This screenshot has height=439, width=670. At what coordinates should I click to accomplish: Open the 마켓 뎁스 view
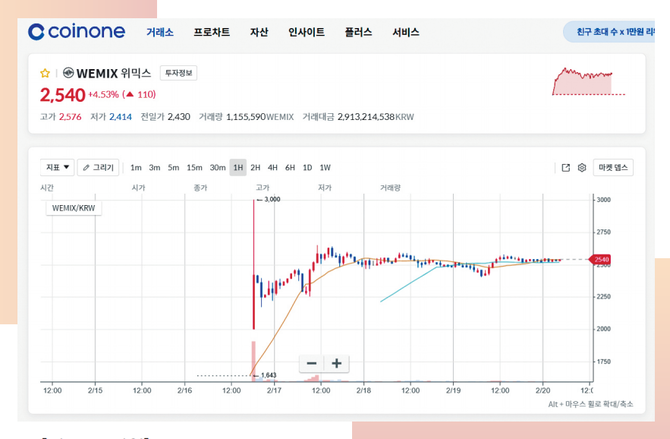tap(613, 168)
